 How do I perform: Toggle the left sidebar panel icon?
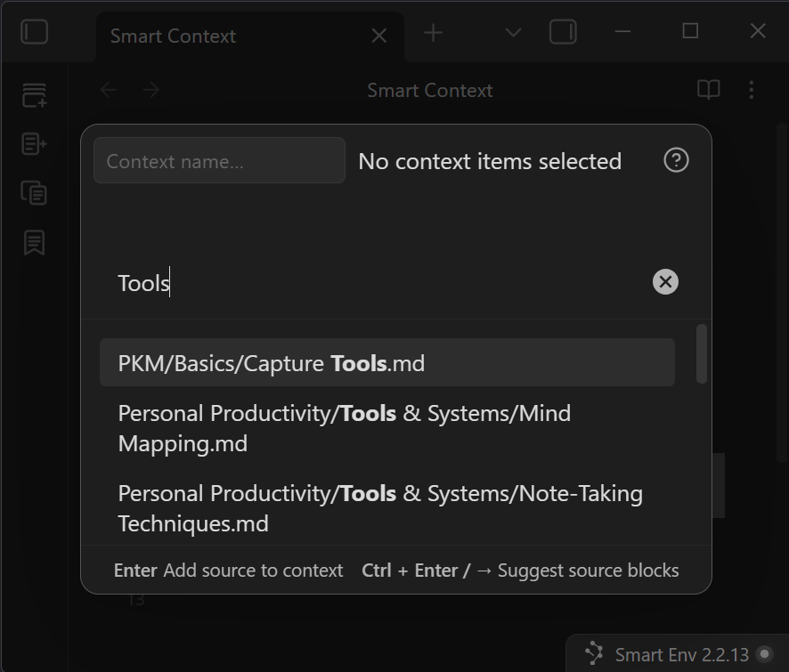tap(34, 33)
